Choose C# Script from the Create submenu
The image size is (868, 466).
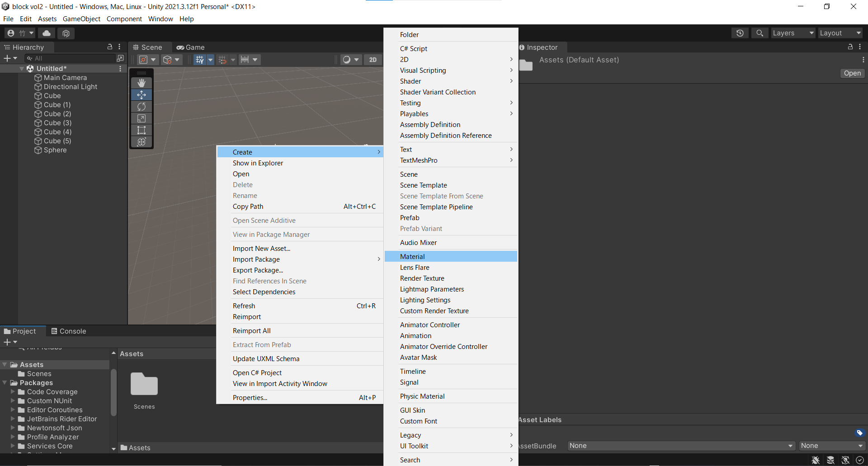click(x=451, y=49)
